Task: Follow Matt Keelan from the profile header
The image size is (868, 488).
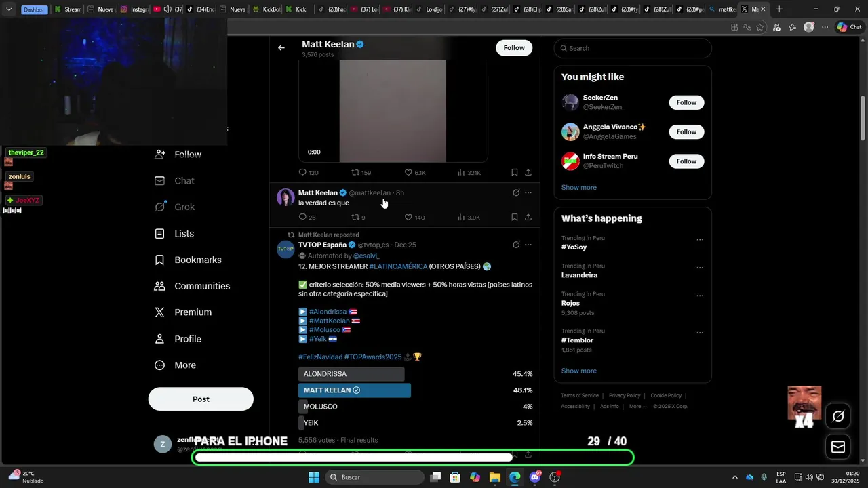Action: click(514, 48)
